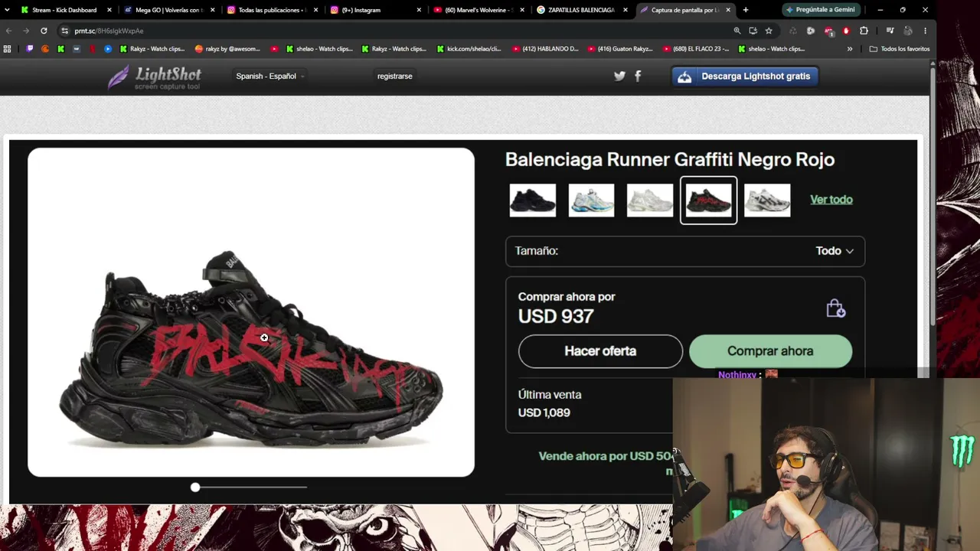This screenshot has height=551, width=980.
Task: Open the Extensions puzzle-piece menu
Action: tap(864, 31)
